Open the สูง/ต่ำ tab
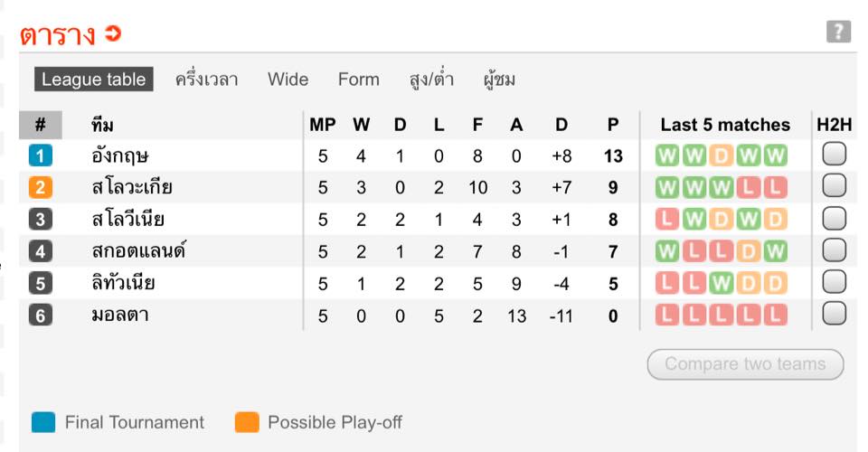868x452 pixels. (x=431, y=80)
